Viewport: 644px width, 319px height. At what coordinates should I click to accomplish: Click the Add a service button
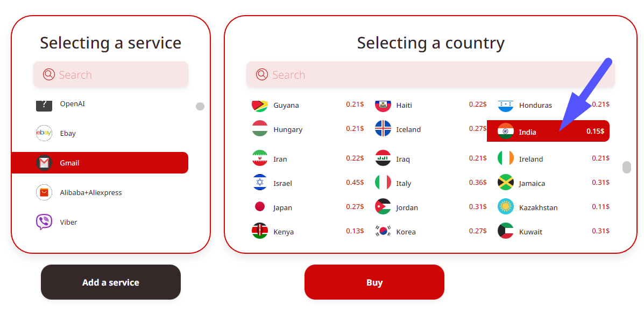[x=111, y=282]
